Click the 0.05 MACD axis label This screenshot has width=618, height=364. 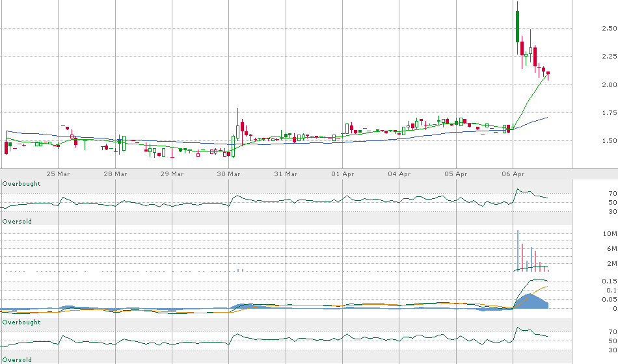[x=610, y=300]
